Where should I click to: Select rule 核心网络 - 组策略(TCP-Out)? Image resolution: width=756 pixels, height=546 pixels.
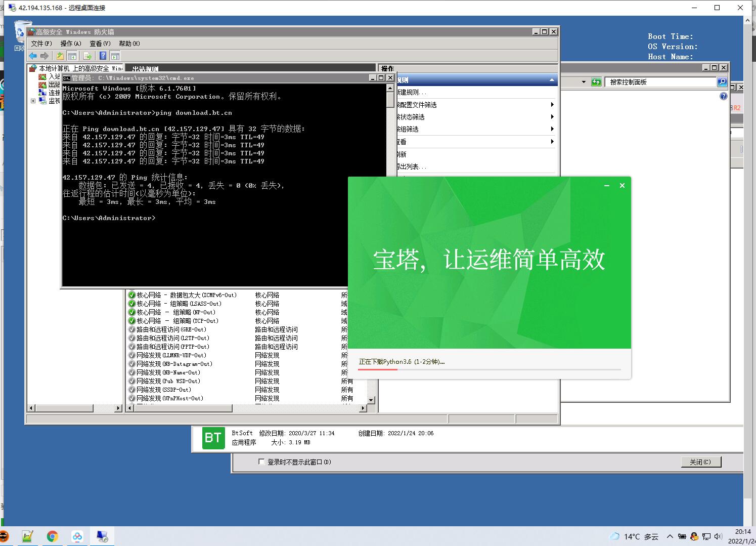tap(177, 321)
